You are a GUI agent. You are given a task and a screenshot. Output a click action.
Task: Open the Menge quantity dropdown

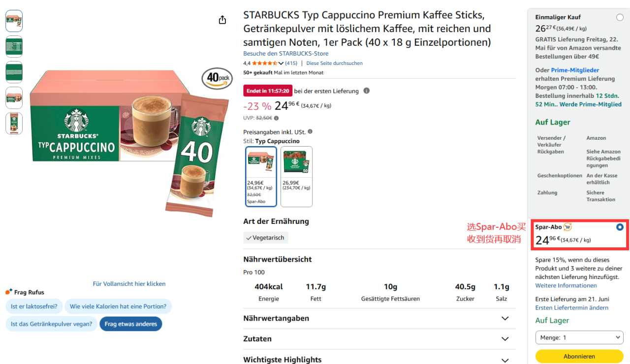(x=579, y=337)
